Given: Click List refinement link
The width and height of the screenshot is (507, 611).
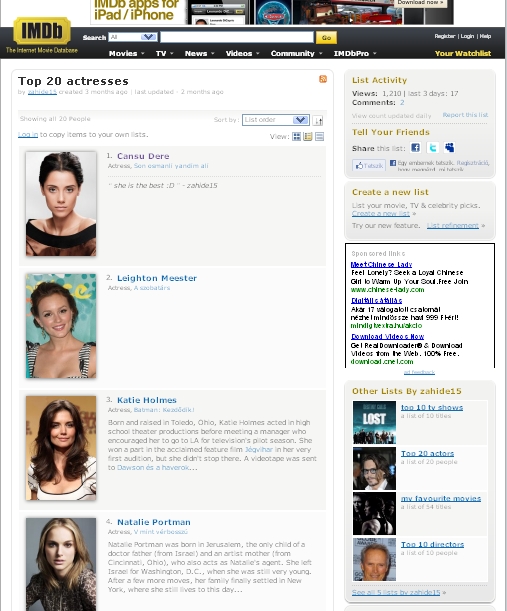Looking at the screenshot, I should coord(452,226).
